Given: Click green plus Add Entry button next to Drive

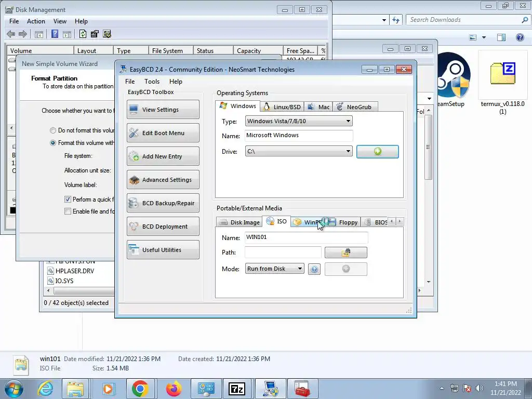Looking at the screenshot, I should [377, 152].
